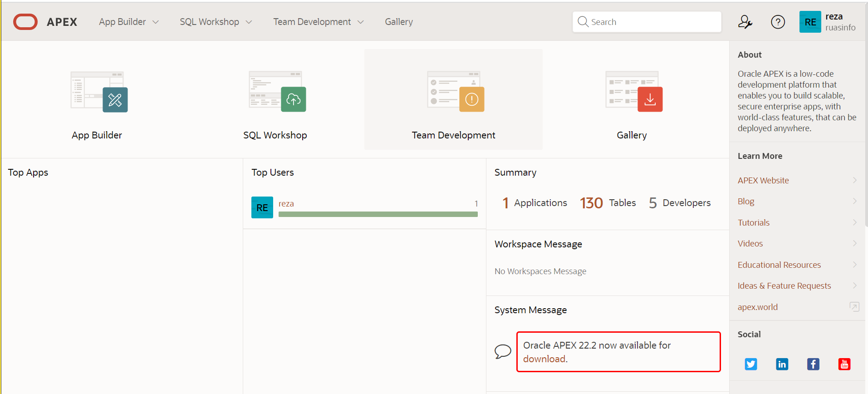
Task: Open the Twitter social icon
Action: click(x=750, y=364)
